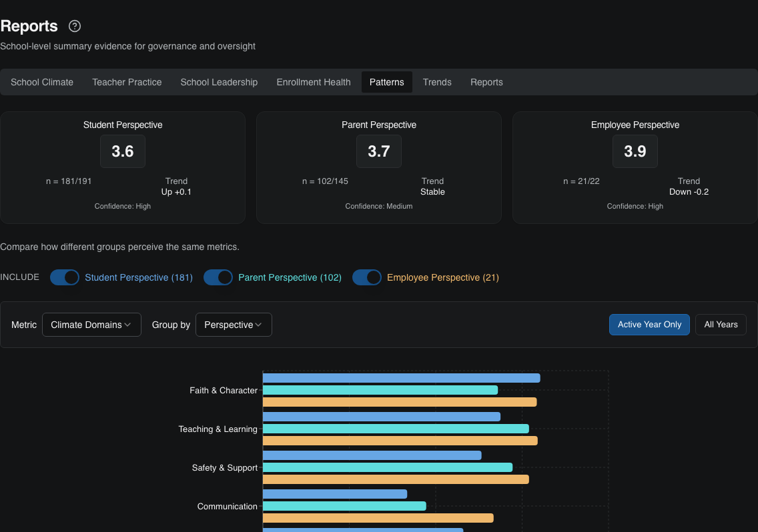Open the School Leadership tab

219,82
